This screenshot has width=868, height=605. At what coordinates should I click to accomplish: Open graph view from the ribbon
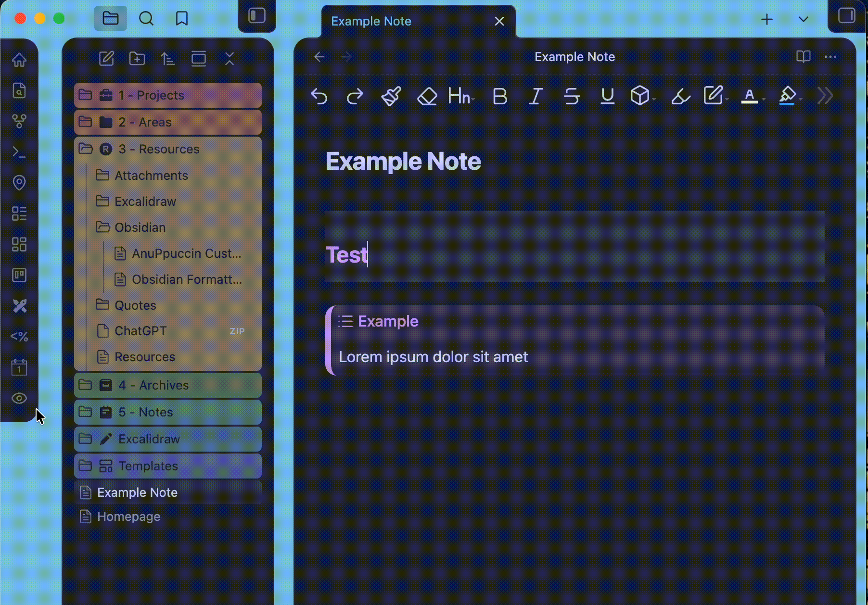tap(19, 121)
